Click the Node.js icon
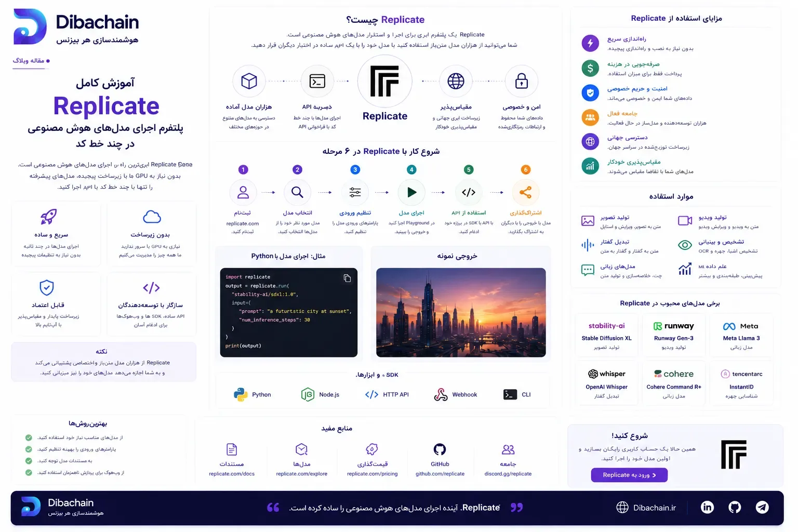This screenshot has width=798, height=532. pyautogui.click(x=308, y=395)
